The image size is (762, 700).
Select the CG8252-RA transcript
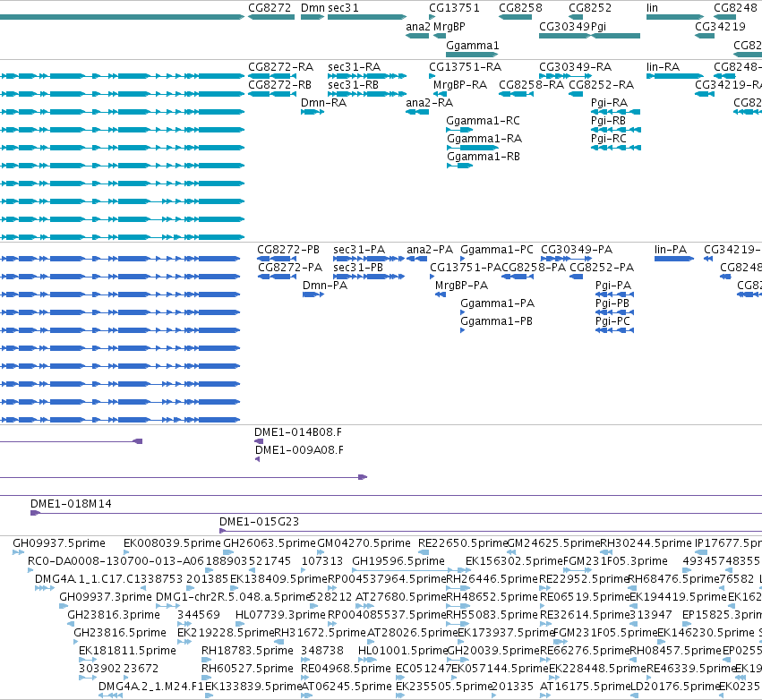point(576,94)
